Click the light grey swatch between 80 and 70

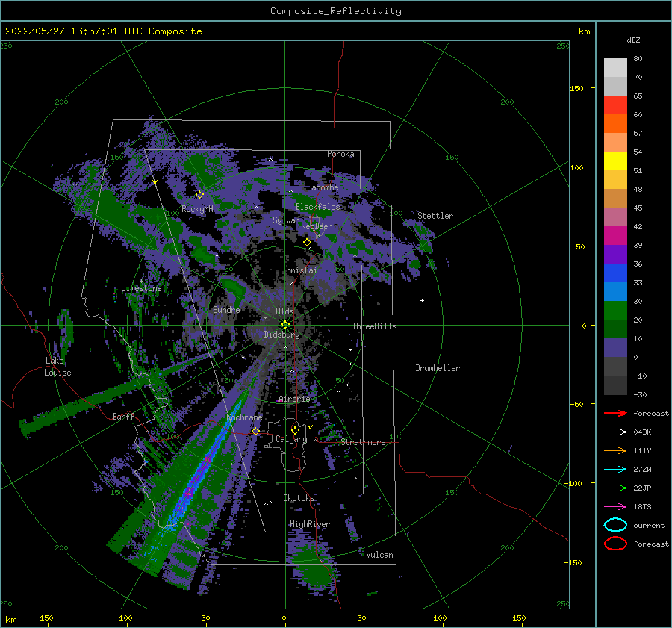pos(615,68)
